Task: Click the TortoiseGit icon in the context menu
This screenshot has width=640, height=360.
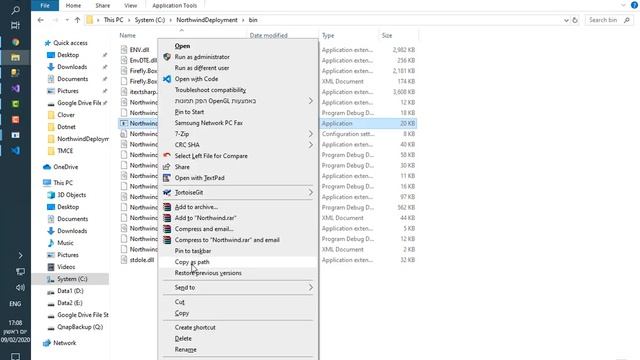Action: [167, 192]
